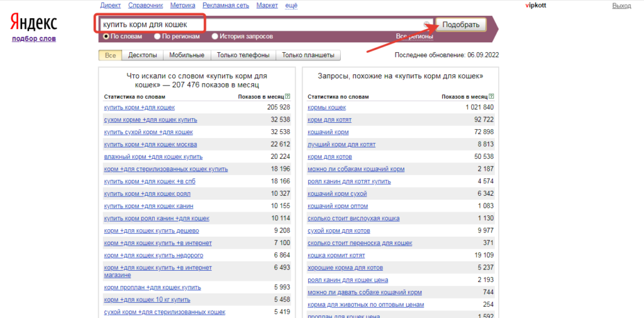Open the 'купить сухой корм +для кошек' query
This screenshot has height=318, width=644.
(x=148, y=132)
